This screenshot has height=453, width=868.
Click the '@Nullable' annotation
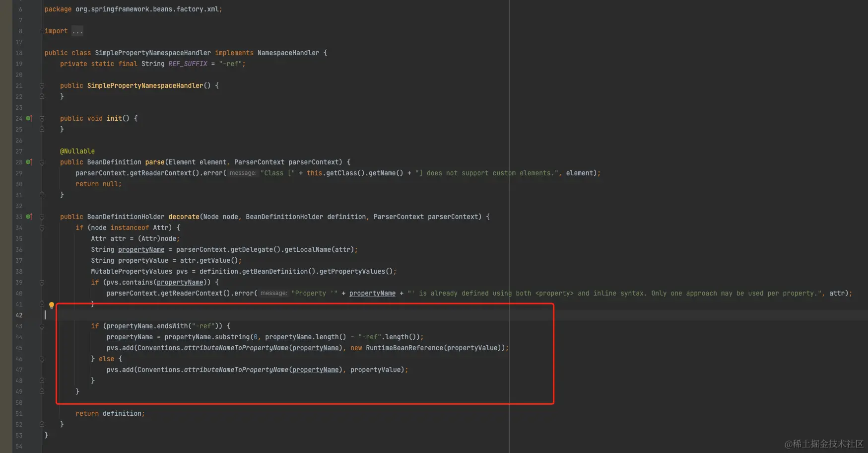pos(77,151)
